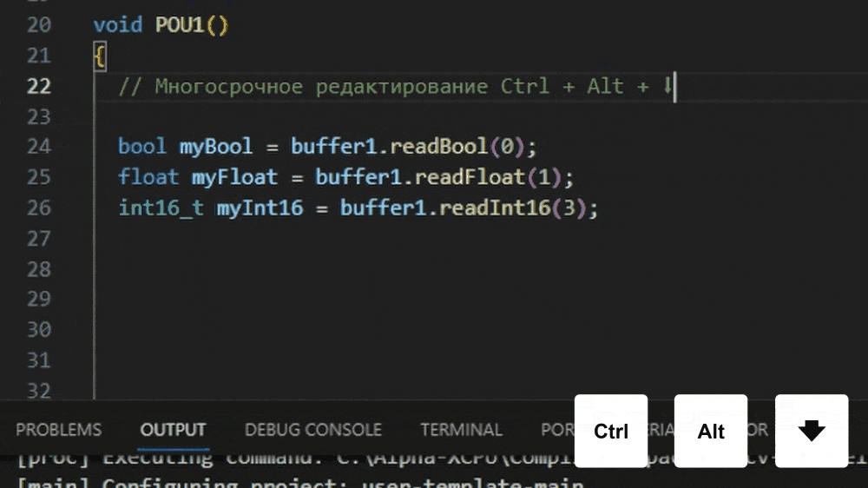Click line number 20 in gutter
The image size is (868, 488).
click(39, 25)
